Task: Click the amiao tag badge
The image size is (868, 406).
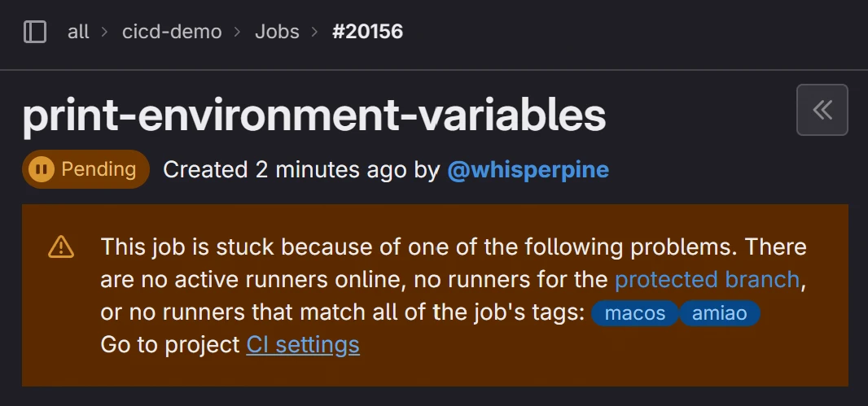Action: pyautogui.click(x=720, y=313)
